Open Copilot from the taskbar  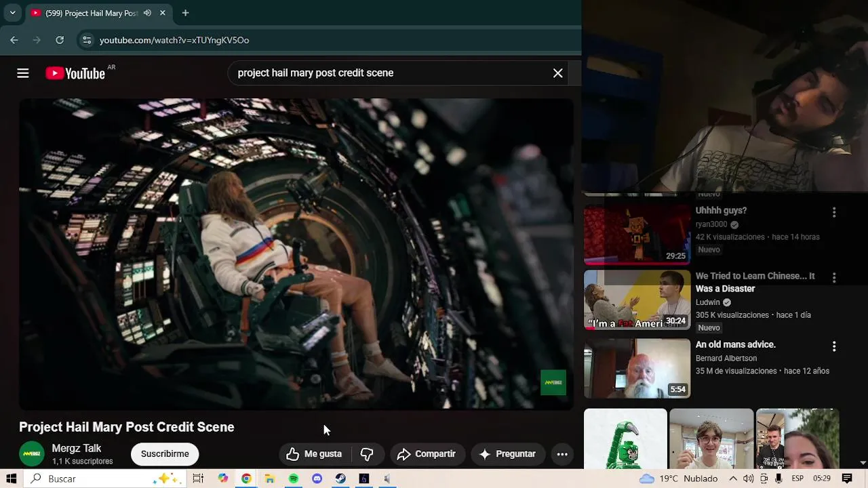click(223, 479)
